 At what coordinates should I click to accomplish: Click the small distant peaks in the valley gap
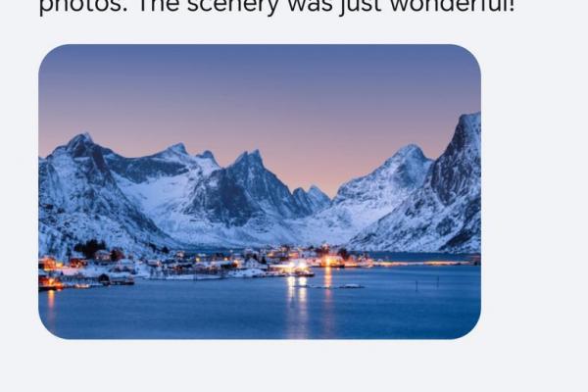pyautogui.click(x=312, y=197)
